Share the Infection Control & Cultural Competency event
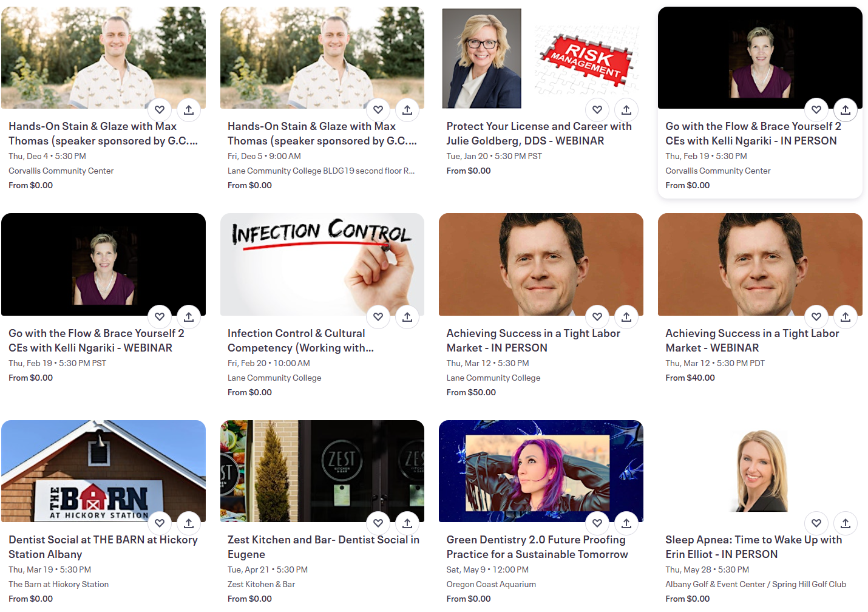The width and height of the screenshot is (868, 612). 407,317
